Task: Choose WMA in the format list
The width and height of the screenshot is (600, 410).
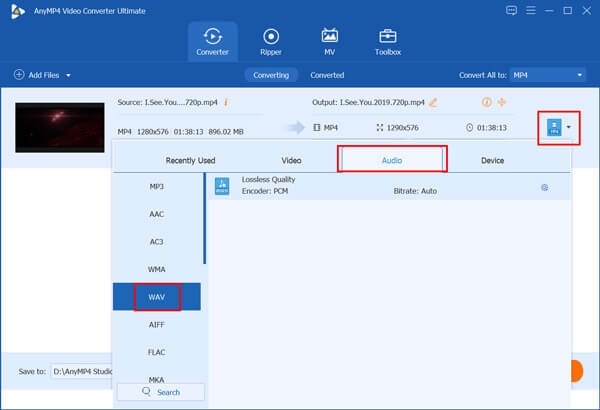Action: (157, 269)
